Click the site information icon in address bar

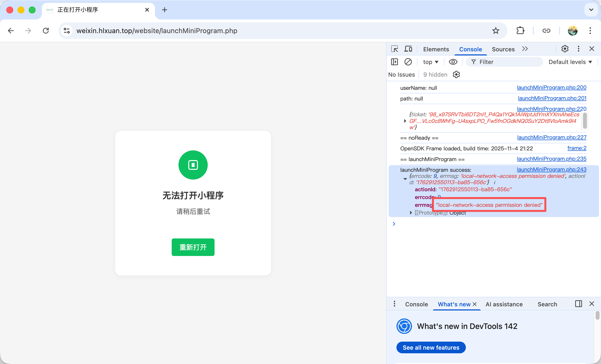coord(66,31)
